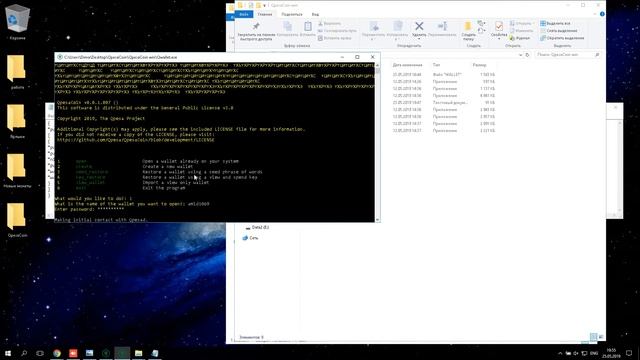Click Deselect (Снять выделение) in ribbon

click(x=559, y=31)
